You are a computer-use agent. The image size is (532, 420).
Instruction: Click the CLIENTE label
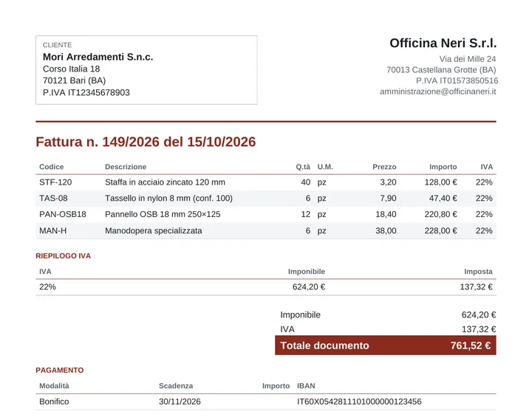(57, 45)
